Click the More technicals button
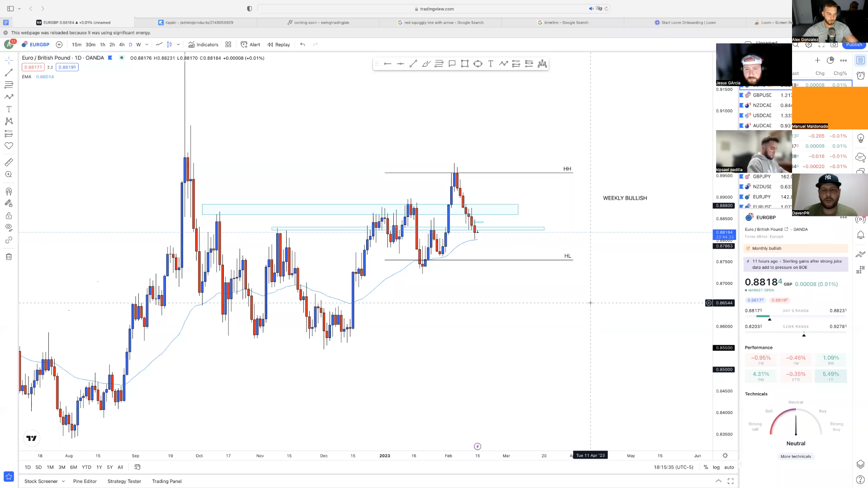868x488 pixels. (x=796, y=456)
